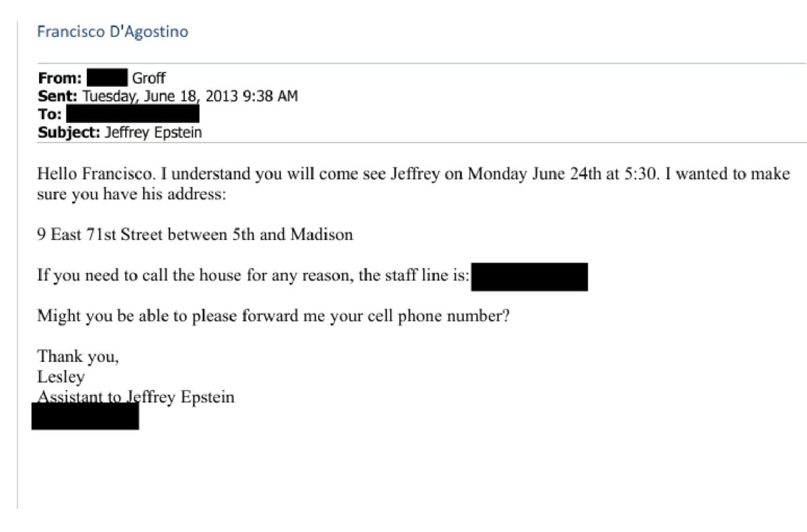Click the bold From label
The width and height of the screenshot is (807, 532).
[x=60, y=78]
